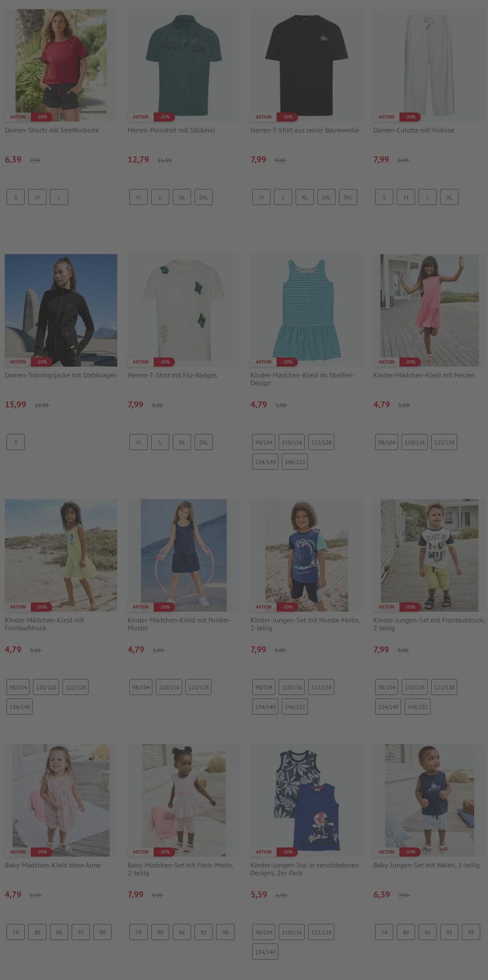Click the AKTION badge on Herren-Poloshirt

click(141, 117)
